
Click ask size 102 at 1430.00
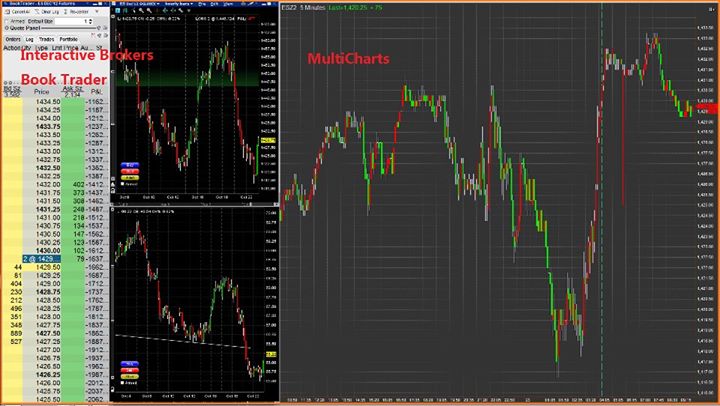[79, 250]
